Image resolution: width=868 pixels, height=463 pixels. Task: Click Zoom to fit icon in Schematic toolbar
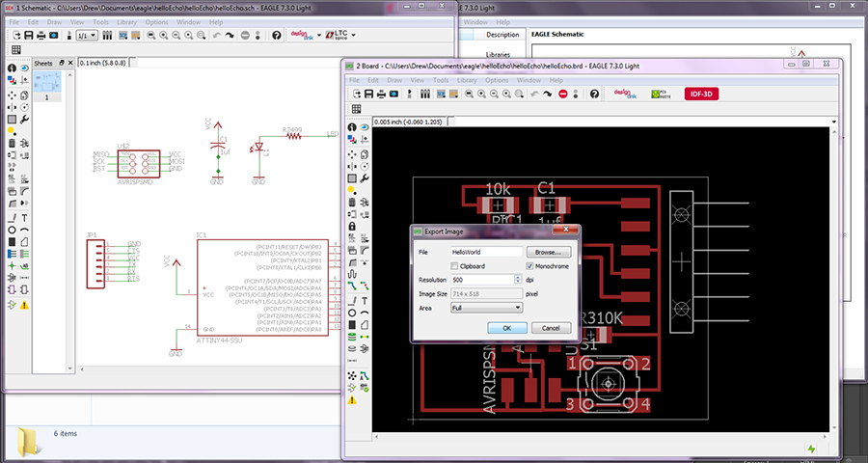(x=151, y=36)
